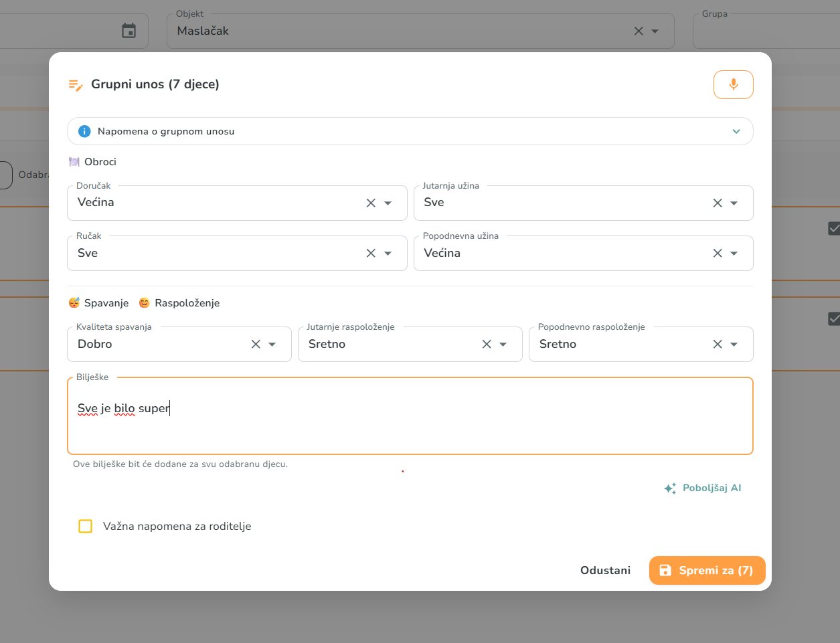
Task: Open the Objekt dropdown arrow
Action: 655,31
